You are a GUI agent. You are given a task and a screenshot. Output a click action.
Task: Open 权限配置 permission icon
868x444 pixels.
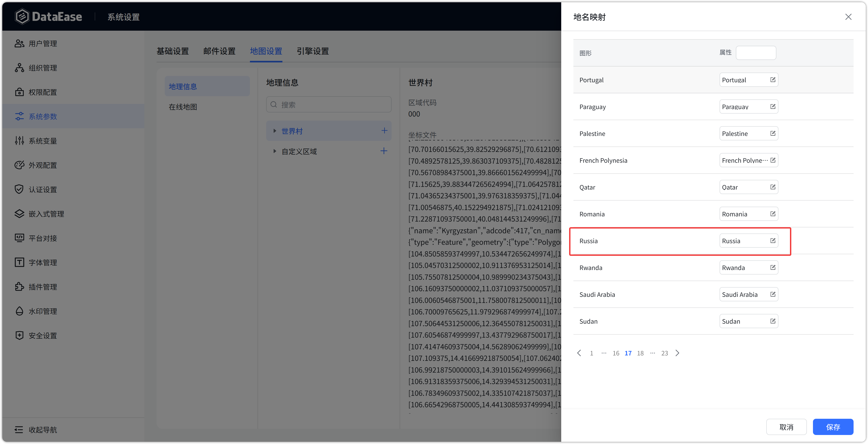point(19,92)
